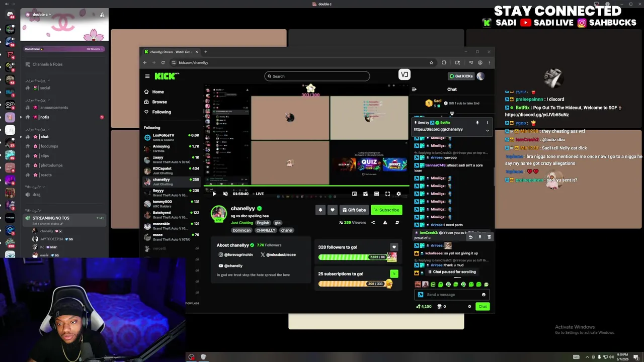Collapse the Kick chat panel
The width and height of the screenshot is (644, 362).
[x=414, y=89]
